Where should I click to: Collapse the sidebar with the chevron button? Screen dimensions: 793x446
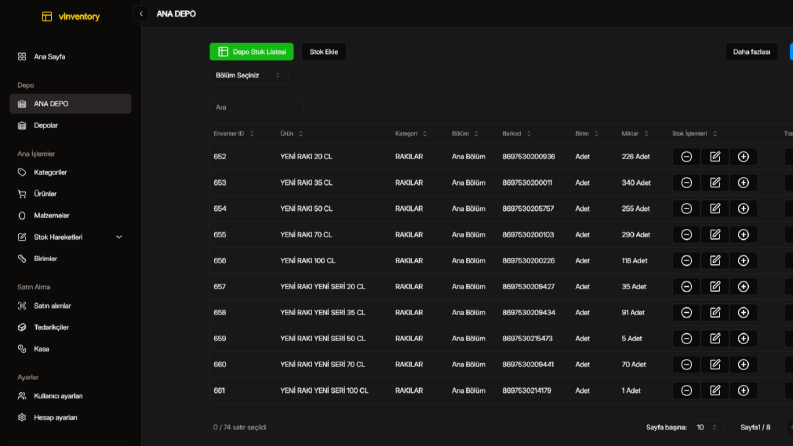(x=141, y=14)
